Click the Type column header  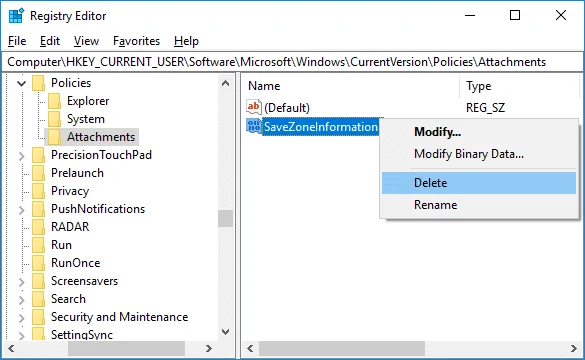[x=519, y=86]
